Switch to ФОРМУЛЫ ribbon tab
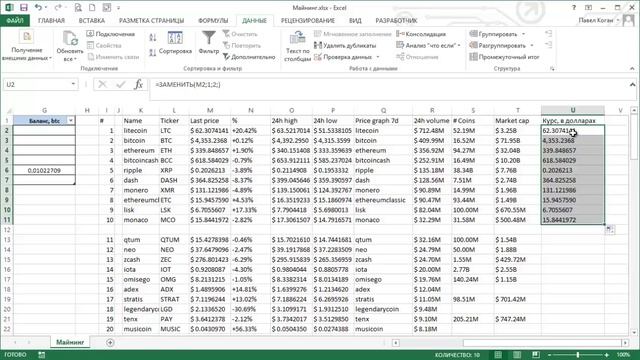 [213, 20]
